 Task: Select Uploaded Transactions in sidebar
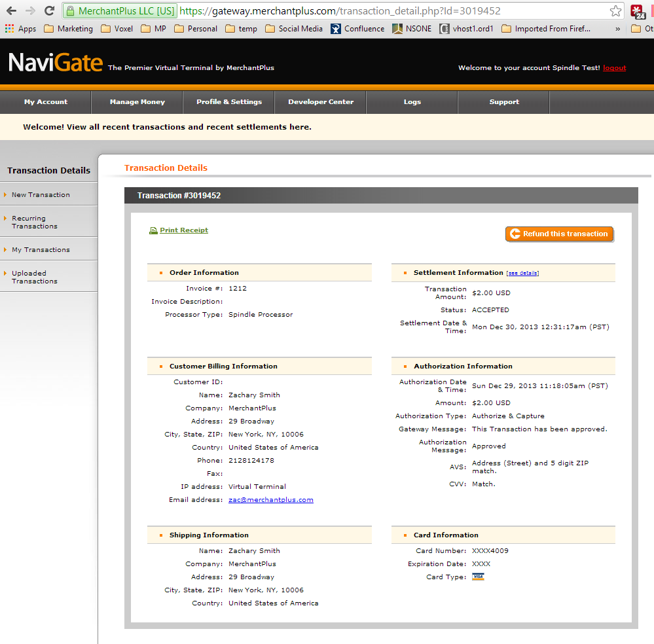35,277
